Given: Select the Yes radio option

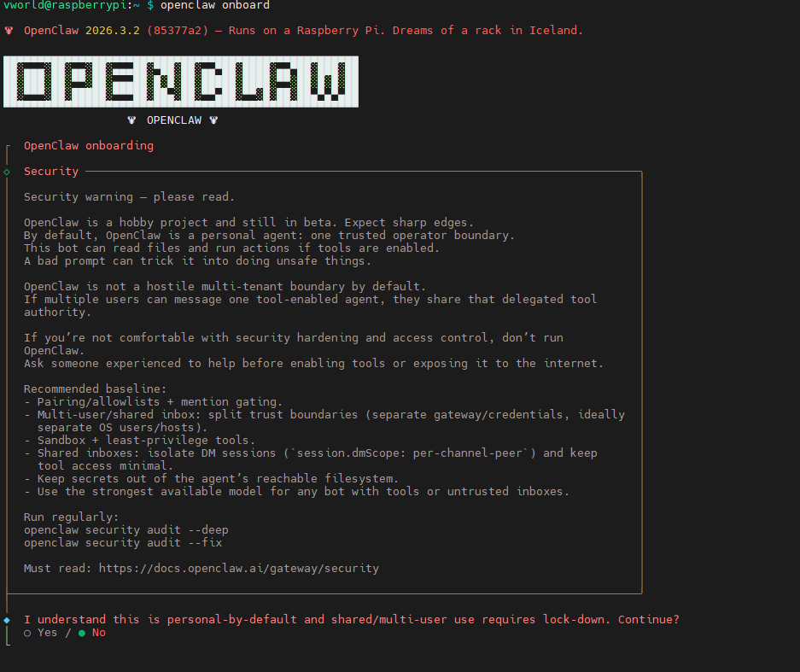Looking at the screenshot, I should pos(40,633).
